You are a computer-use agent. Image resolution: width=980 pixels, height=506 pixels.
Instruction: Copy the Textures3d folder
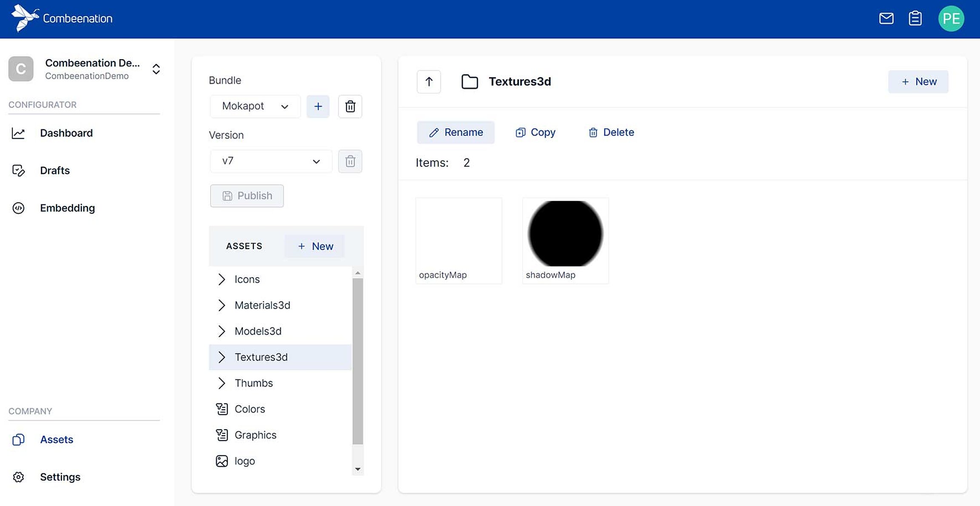tap(535, 132)
